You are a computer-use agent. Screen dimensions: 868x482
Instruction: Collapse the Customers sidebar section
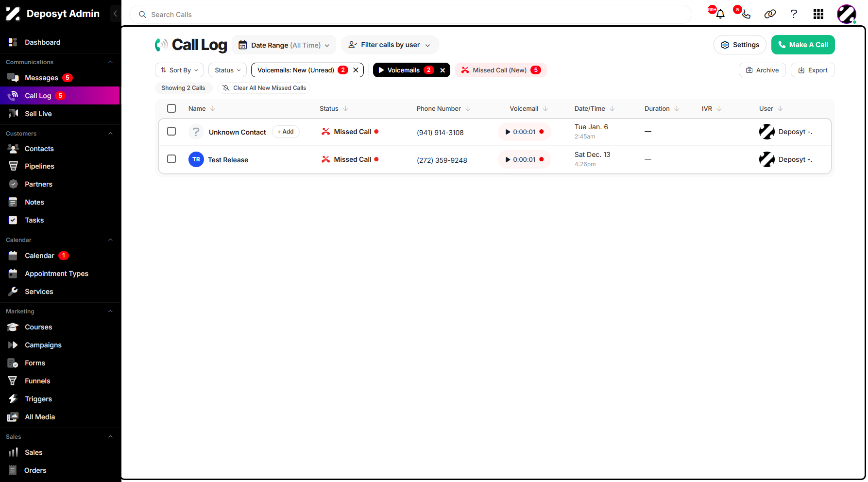[x=110, y=134]
